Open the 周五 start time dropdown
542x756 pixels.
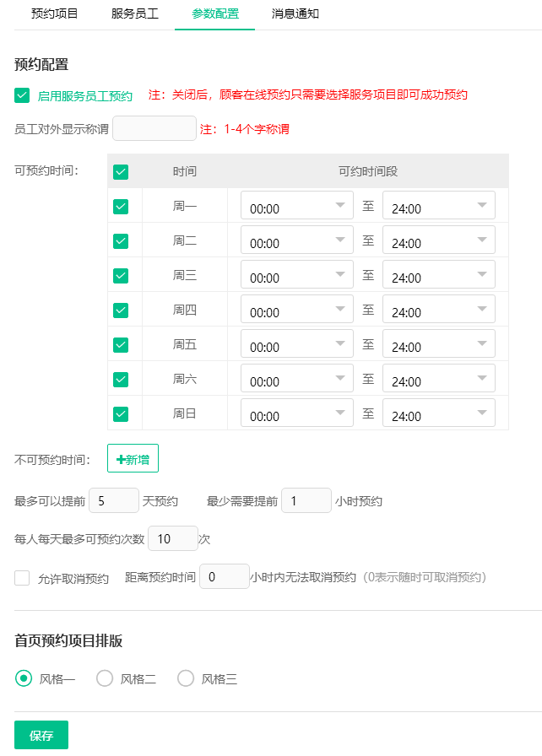(x=297, y=343)
